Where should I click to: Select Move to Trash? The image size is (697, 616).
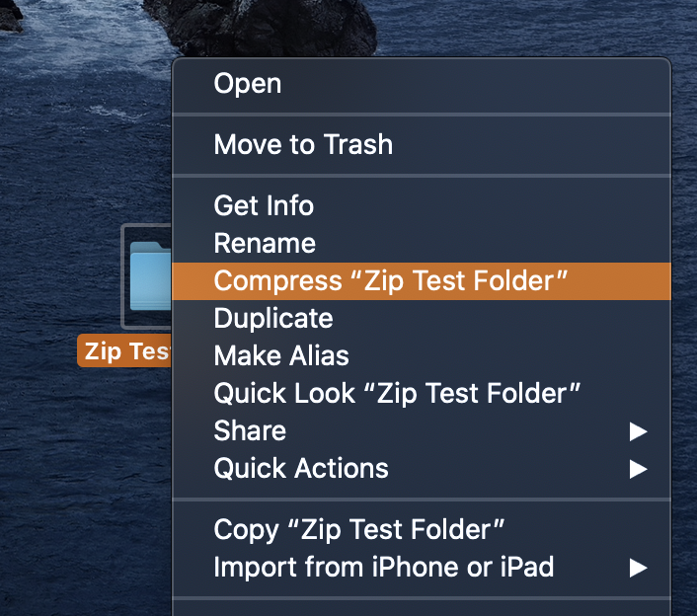(x=303, y=145)
